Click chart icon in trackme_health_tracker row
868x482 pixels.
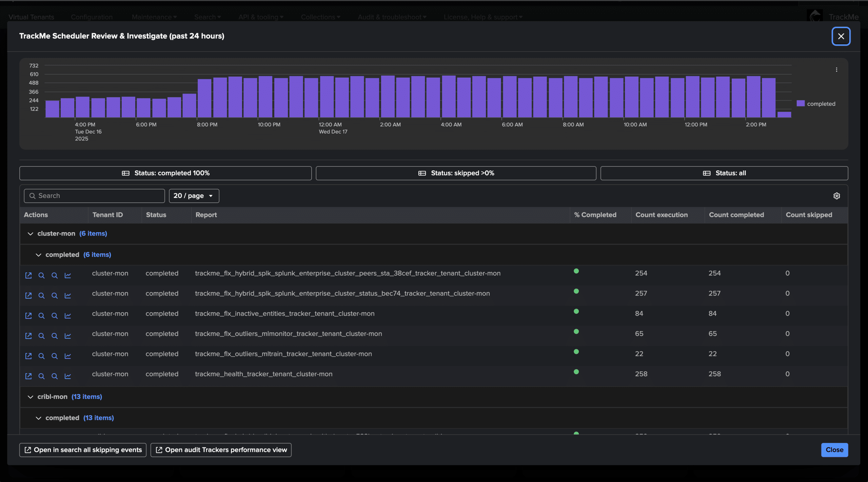tap(68, 376)
